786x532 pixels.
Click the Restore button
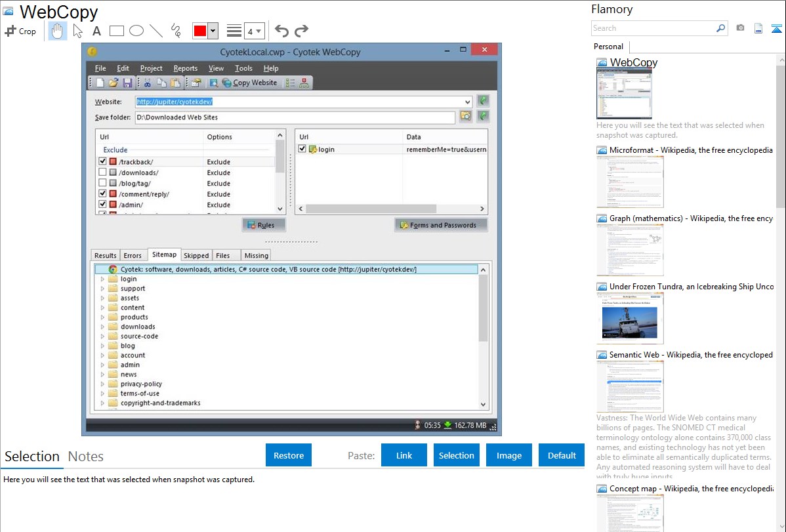pyautogui.click(x=289, y=455)
